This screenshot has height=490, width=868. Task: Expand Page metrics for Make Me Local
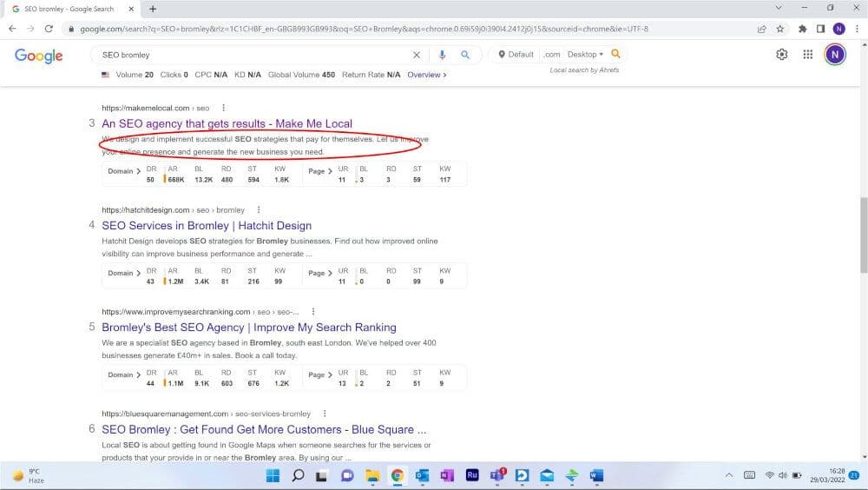320,171
